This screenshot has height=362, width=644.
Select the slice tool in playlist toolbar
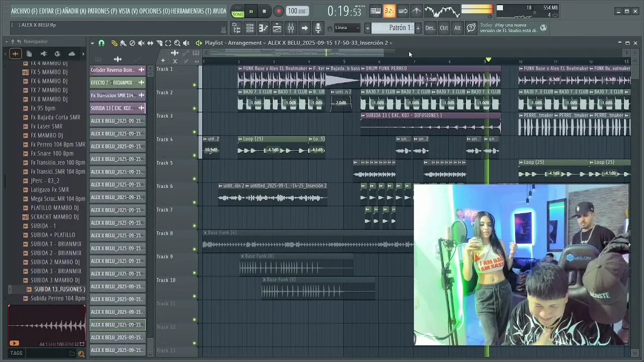pos(159,43)
